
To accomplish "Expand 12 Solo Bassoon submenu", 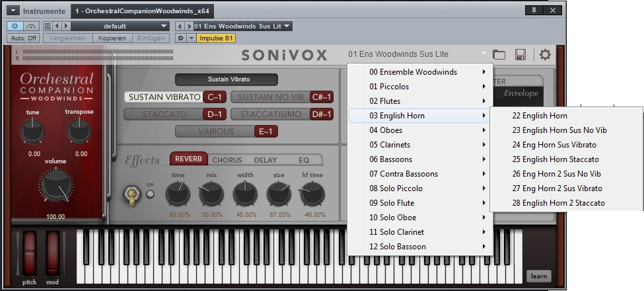I will click(x=419, y=247).
